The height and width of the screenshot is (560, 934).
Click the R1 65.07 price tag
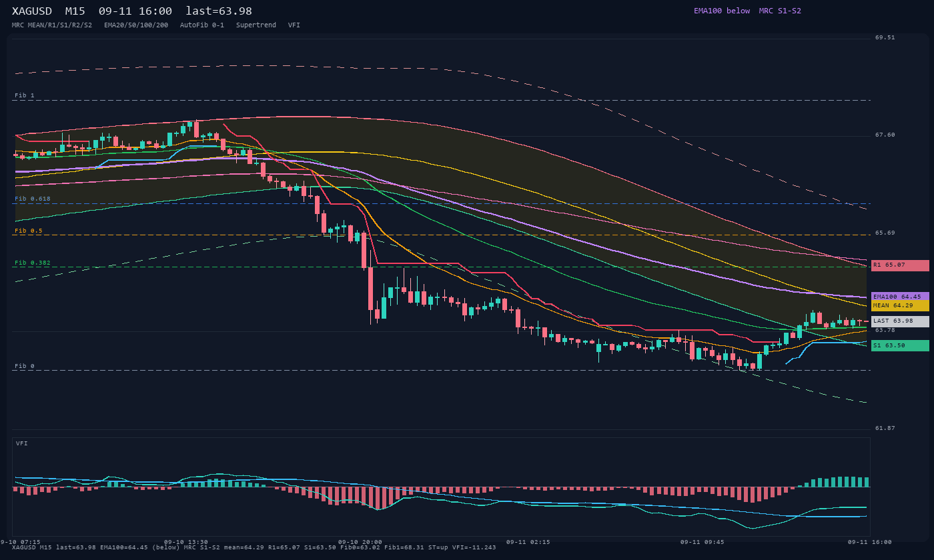pyautogui.click(x=900, y=265)
